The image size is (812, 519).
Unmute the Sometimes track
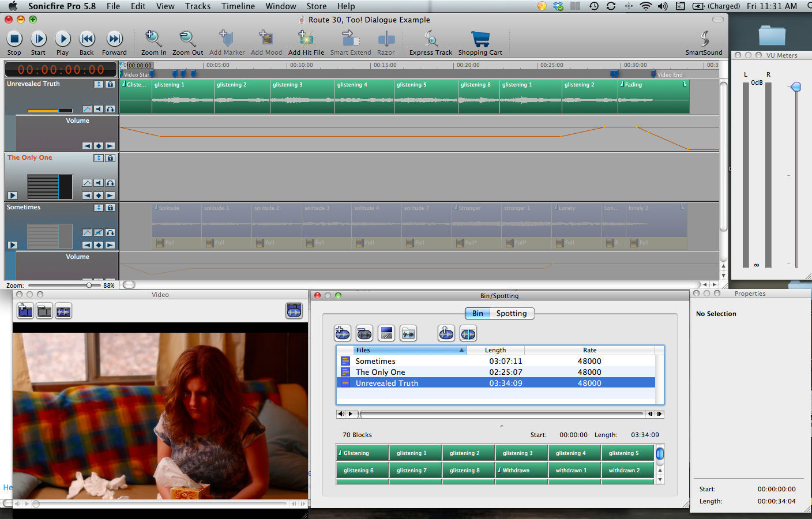[x=99, y=232]
